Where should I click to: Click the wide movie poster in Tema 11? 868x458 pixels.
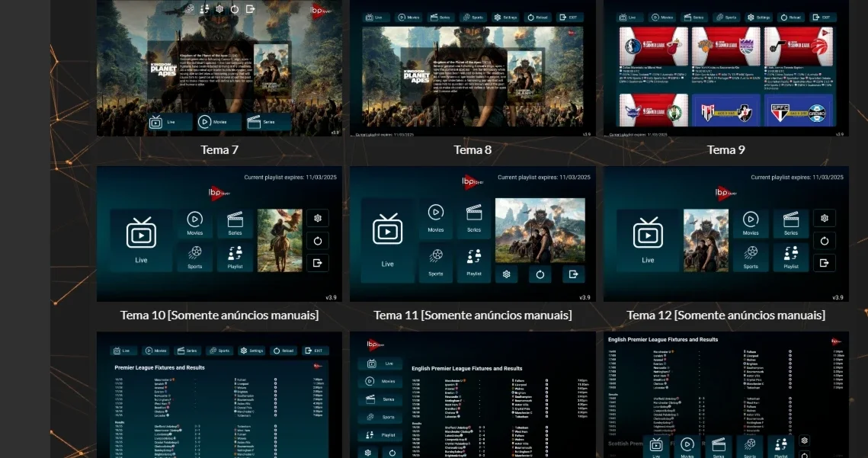pos(540,230)
